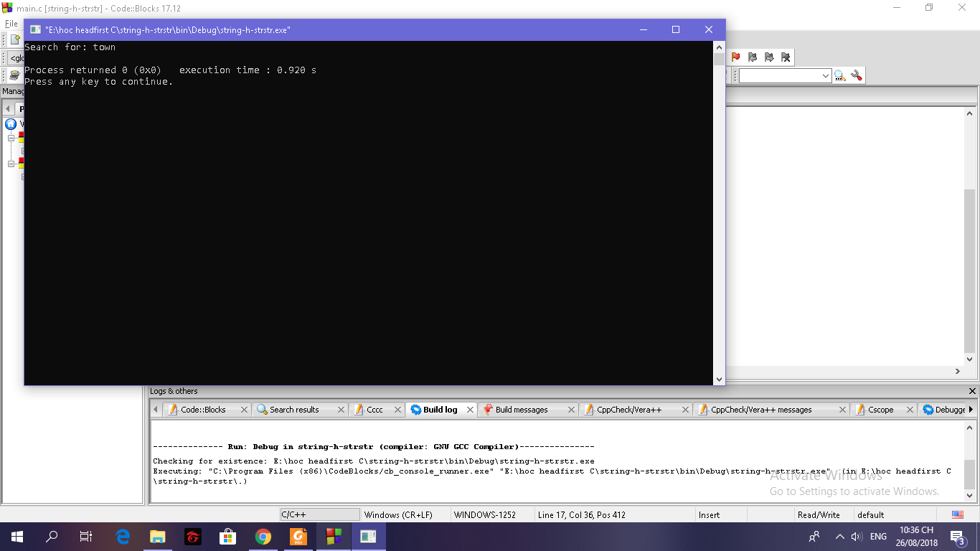This screenshot has height=551, width=980.
Task: Collapse the first tree node in Management panel
Action: point(11,138)
